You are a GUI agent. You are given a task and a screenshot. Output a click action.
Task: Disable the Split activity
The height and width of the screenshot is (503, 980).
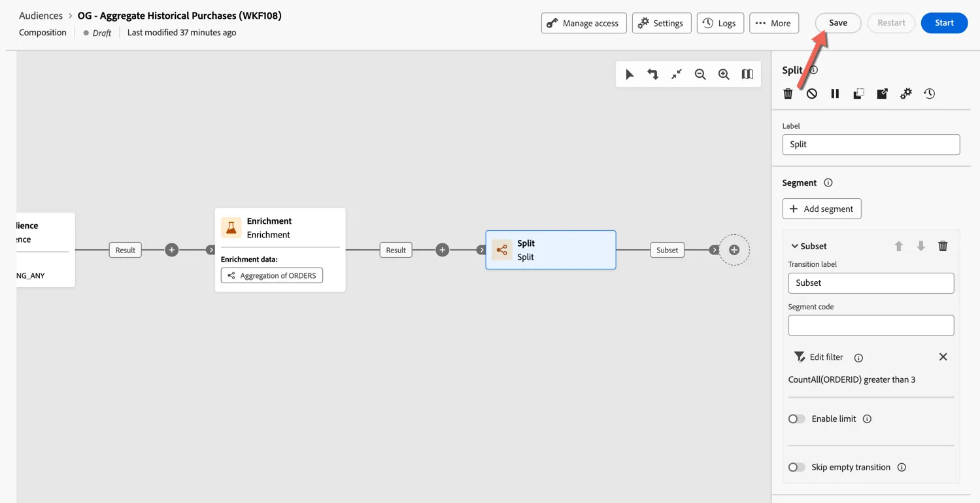coord(811,94)
